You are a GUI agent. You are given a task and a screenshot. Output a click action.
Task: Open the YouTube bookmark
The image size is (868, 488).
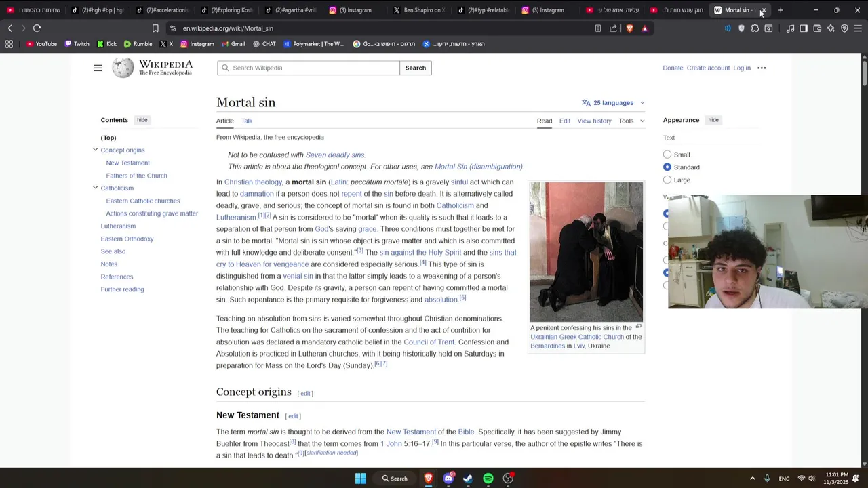(x=41, y=44)
